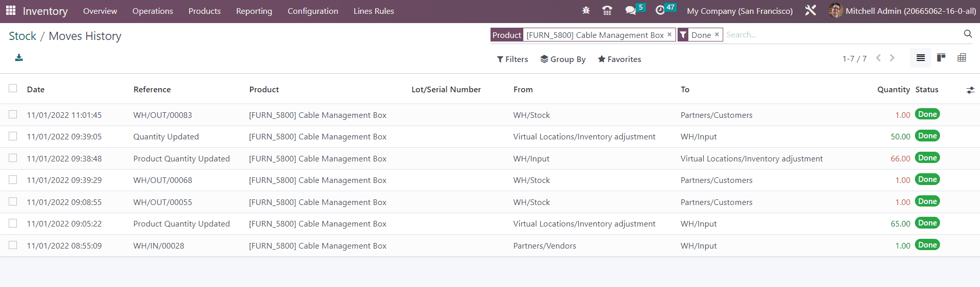The width and height of the screenshot is (980, 287).
Task: Open the Favorites dropdown
Action: (619, 59)
